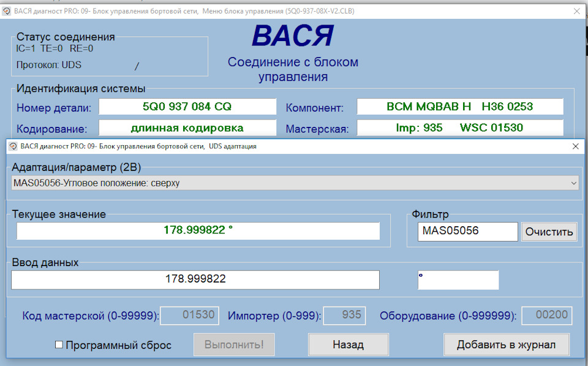Click the Протокол: UDS status text
The height and width of the screenshot is (366, 588).
[49, 65]
